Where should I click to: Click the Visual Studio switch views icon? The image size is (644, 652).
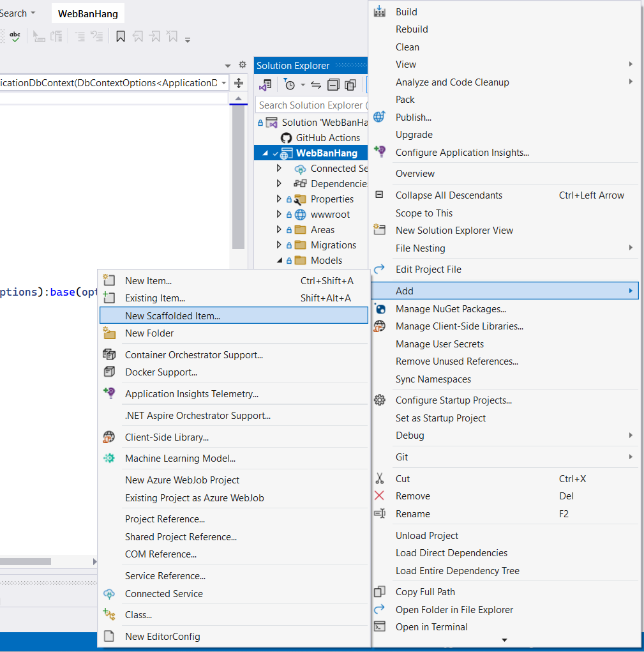pyautogui.click(x=266, y=85)
